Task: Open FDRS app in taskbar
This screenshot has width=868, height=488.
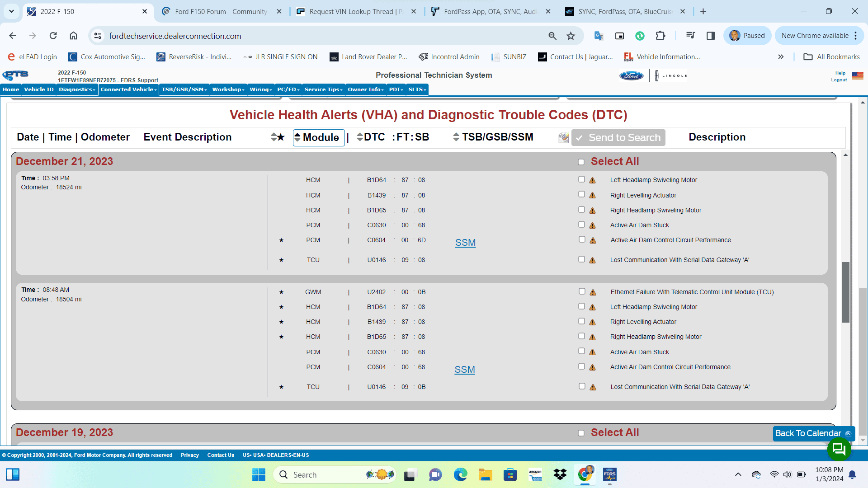Action: pyautogui.click(x=610, y=474)
